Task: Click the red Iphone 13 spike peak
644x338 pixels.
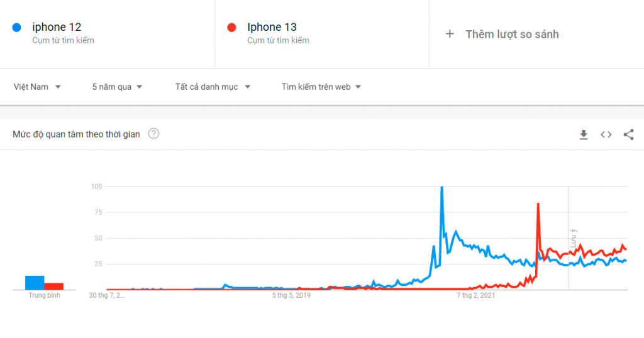Action: 538,204
